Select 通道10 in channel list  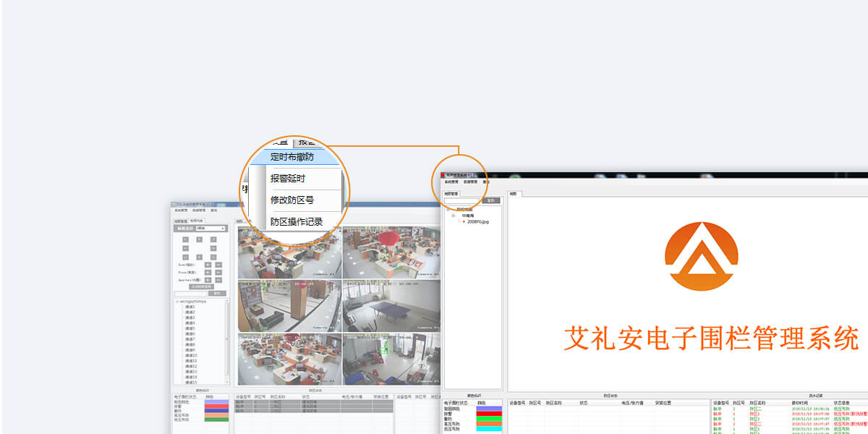190,355
